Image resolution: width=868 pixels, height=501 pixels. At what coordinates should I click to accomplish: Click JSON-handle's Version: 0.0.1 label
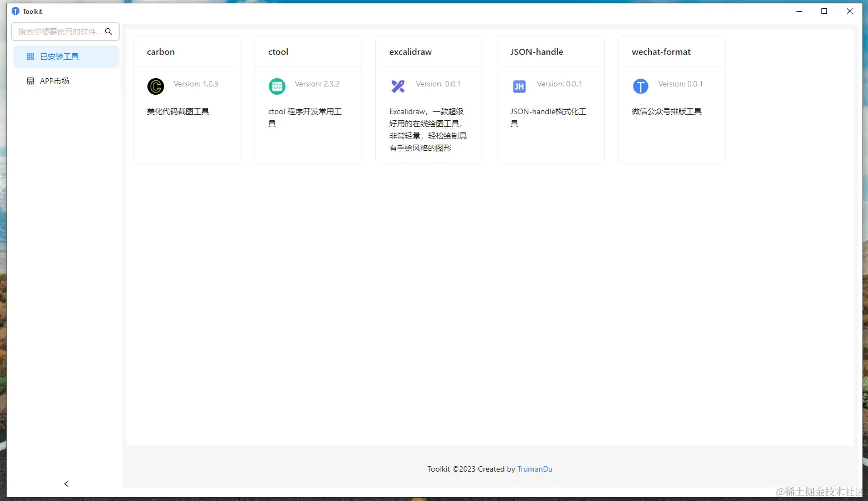[x=559, y=84]
